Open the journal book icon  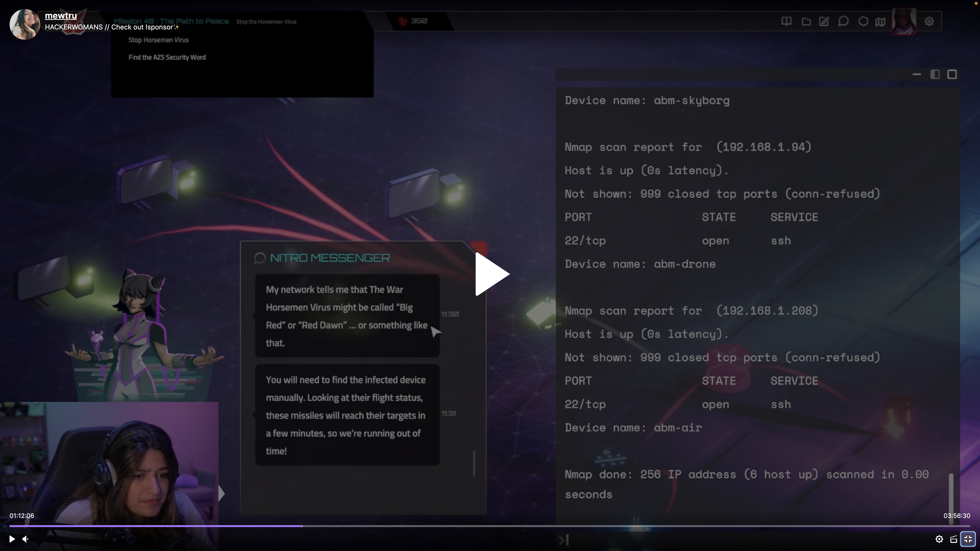coord(786,21)
